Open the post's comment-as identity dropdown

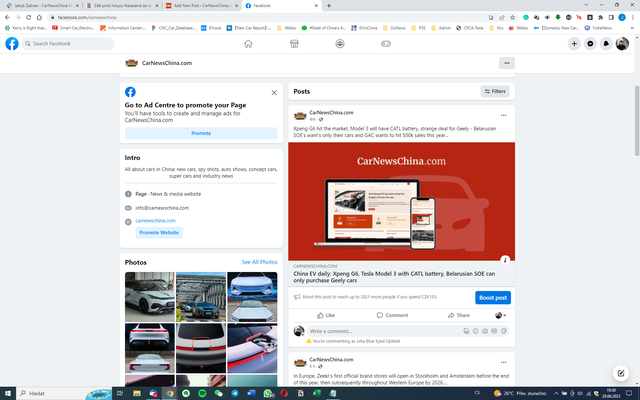(x=500, y=315)
